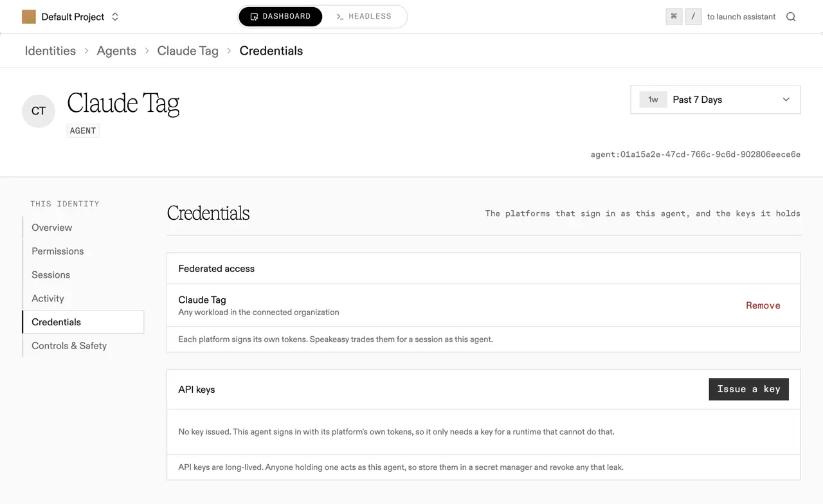This screenshot has height=504, width=823.
Task: Click the search magnifier icon
Action: click(791, 17)
